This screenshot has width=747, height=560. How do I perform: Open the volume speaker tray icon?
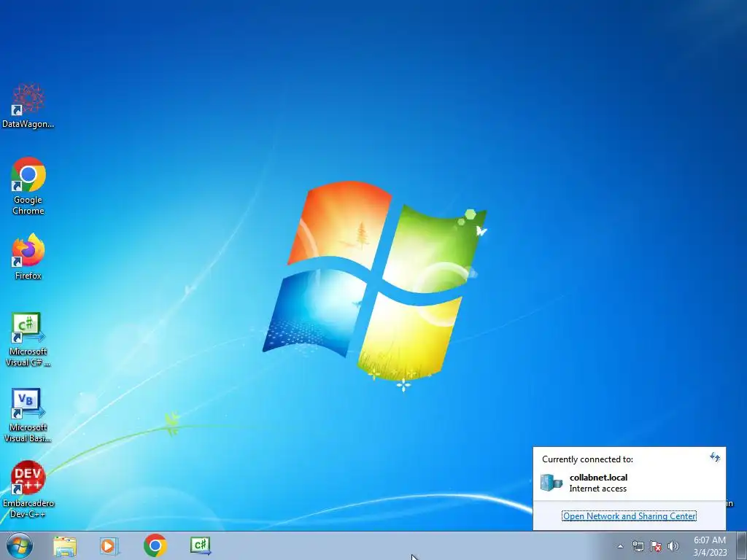673,546
